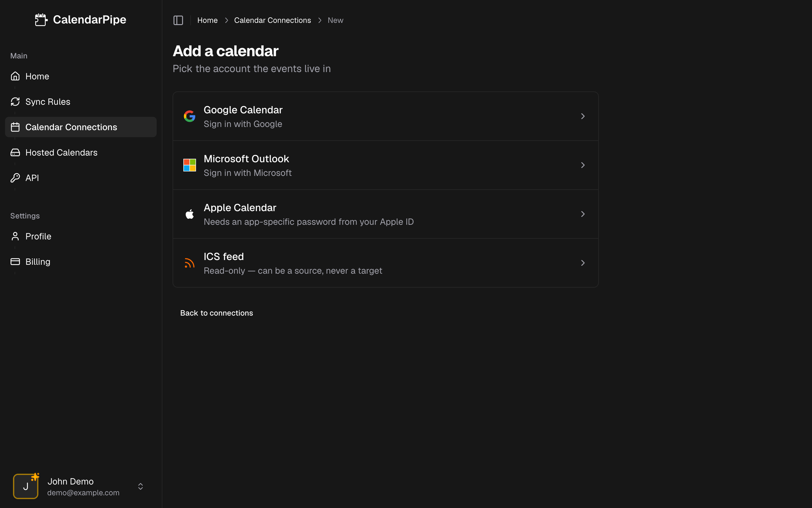Click the New breadcrumb item

[x=336, y=20]
